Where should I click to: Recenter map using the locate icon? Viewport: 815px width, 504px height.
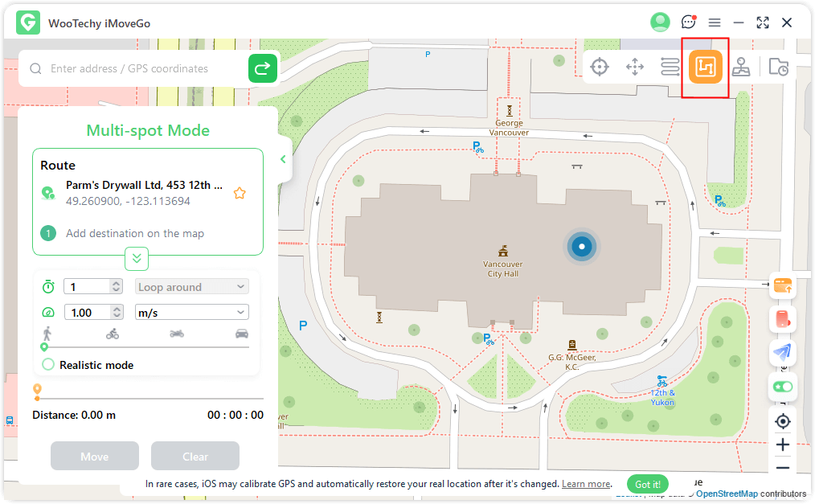click(x=783, y=421)
